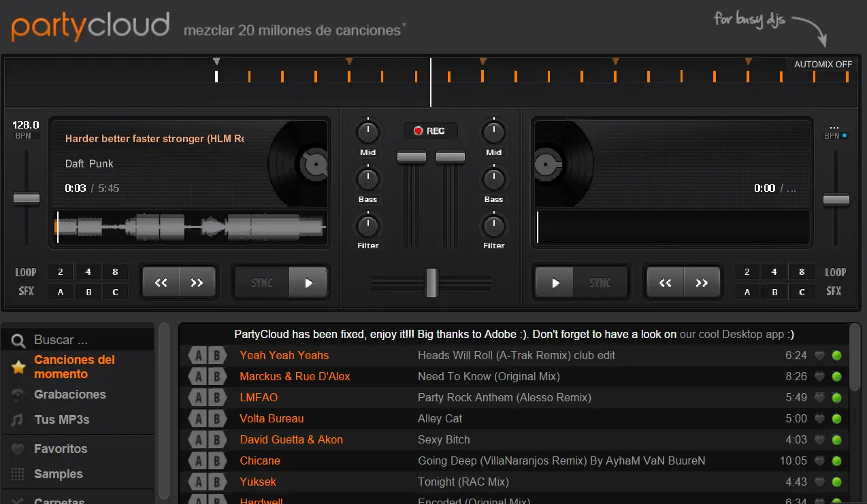The image size is (867, 504).
Task: Trigger right deck SFX sample A
Action: coord(747,292)
